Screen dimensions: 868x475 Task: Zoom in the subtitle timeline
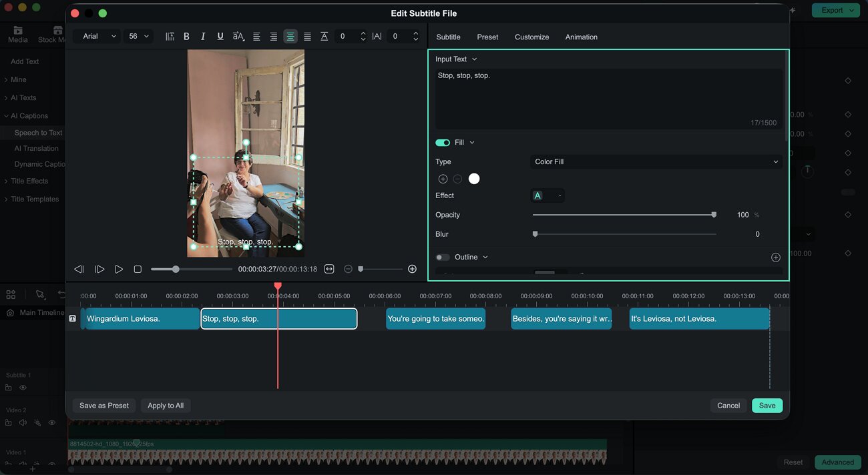click(x=412, y=269)
